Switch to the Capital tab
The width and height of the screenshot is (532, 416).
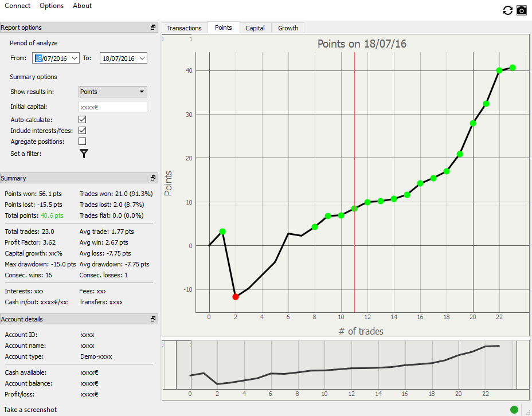pyautogui.click(x=255, y=28)
